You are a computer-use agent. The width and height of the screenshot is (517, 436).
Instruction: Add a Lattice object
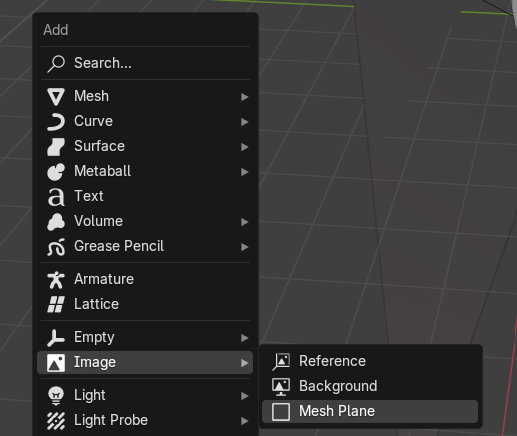click(x=145, y=304)
